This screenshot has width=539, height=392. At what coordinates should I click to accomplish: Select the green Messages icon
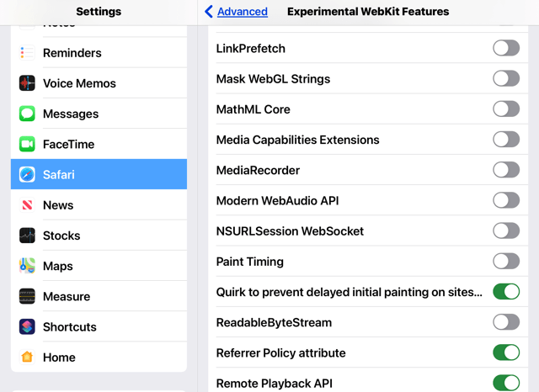coord(27,114)
